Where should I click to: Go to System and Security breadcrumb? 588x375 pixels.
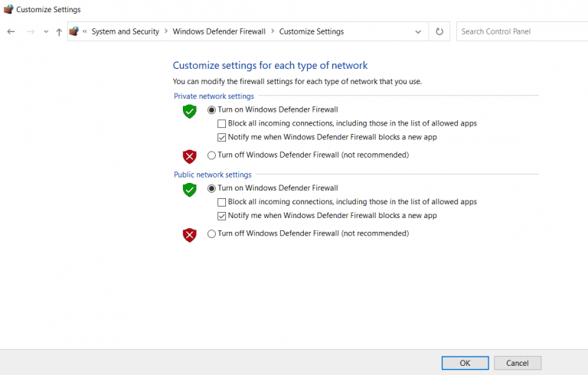tap(126, 31)
